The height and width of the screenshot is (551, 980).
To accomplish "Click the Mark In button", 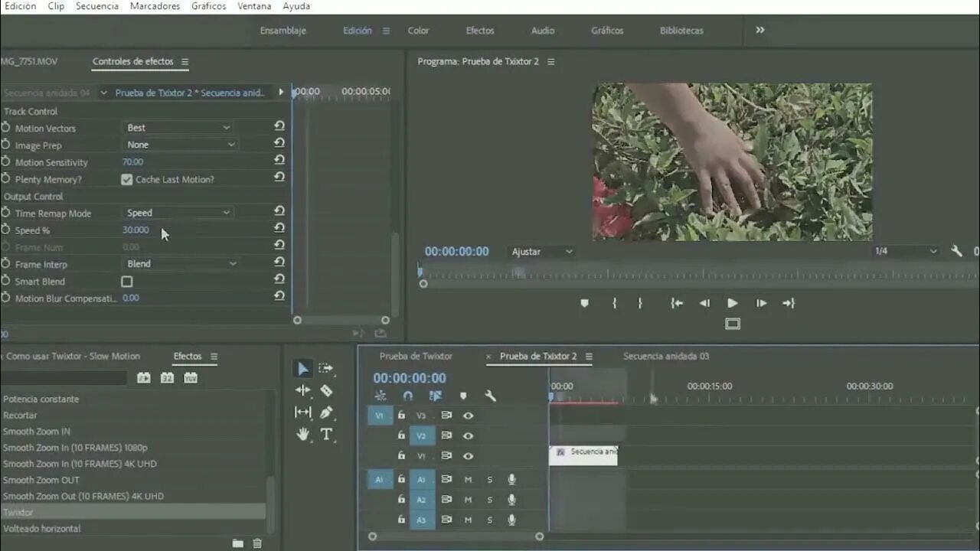I will (614, 303).
